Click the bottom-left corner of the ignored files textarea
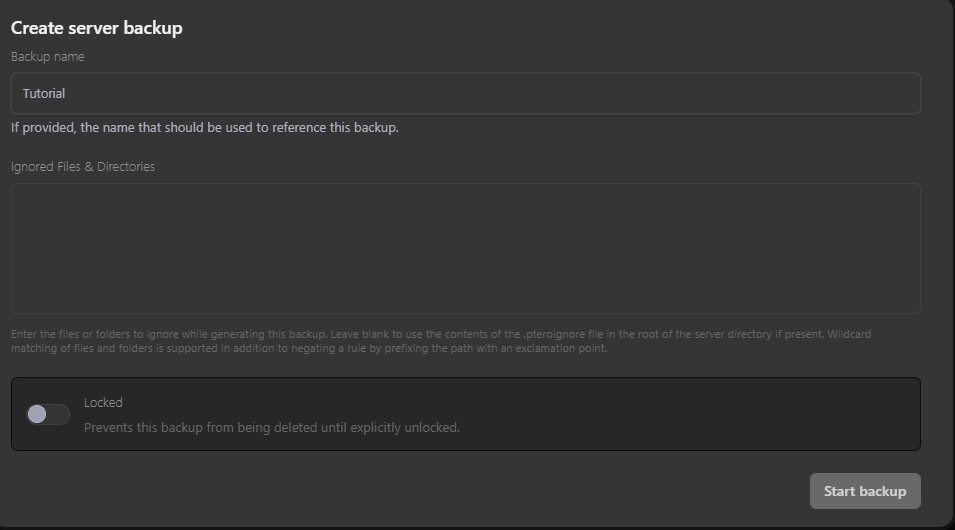 (x=22, y=304)
